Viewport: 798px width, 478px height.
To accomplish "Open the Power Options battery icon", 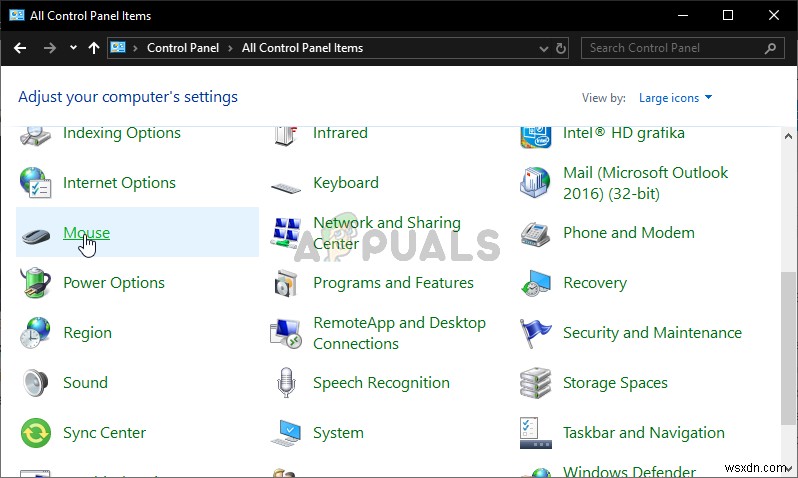I will pyautogui.click(x=36, y=283).
